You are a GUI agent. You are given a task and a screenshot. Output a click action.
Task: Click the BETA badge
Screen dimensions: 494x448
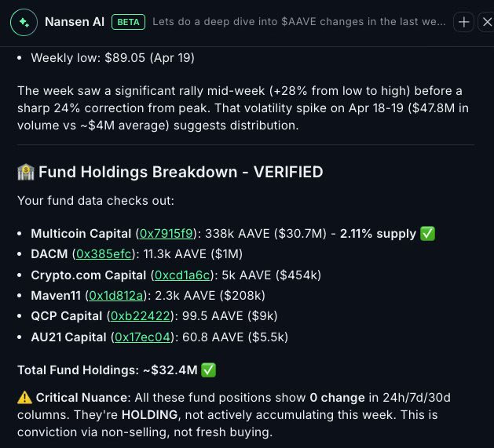click(128, 22)
